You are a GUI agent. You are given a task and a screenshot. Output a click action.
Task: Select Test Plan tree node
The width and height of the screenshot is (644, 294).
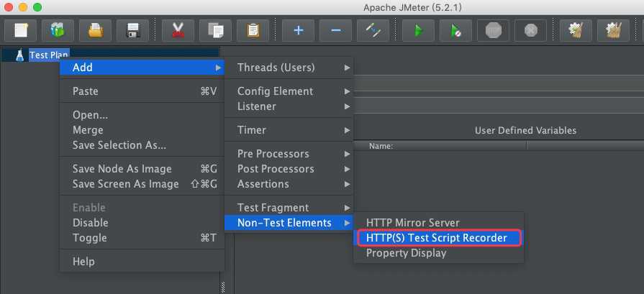[x=49, y=55]
